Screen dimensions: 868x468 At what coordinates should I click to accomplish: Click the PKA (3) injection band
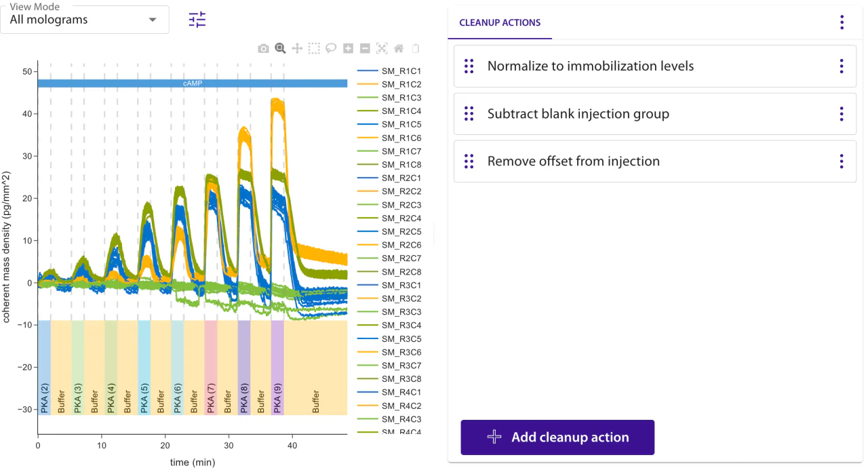click(x=77, y=368)
